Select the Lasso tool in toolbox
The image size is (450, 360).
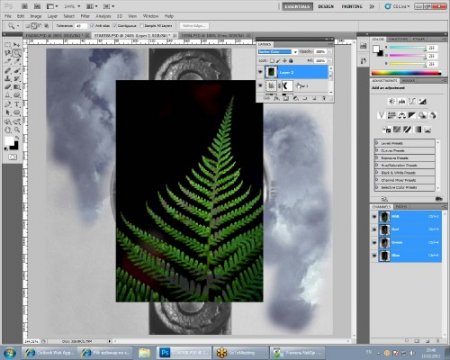point(8,53)
